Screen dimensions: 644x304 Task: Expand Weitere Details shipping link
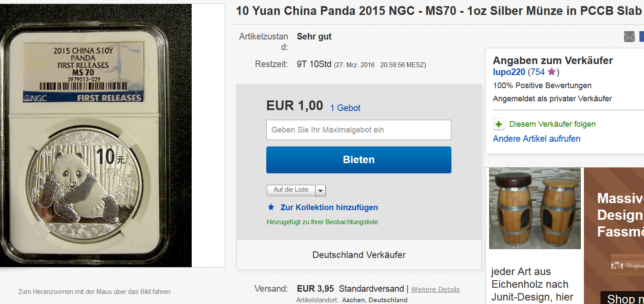click(x=435, y=290)
